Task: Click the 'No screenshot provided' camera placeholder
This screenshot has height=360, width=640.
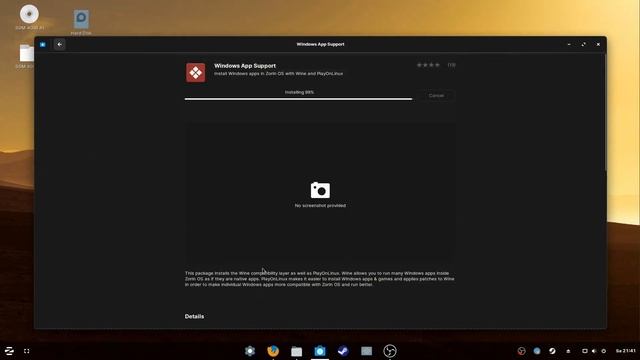Action: (x=320, y=194)
